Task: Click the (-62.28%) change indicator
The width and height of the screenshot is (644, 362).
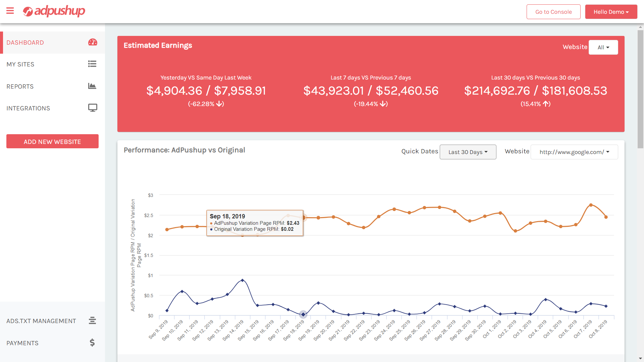Action: [x=206, y=104]
